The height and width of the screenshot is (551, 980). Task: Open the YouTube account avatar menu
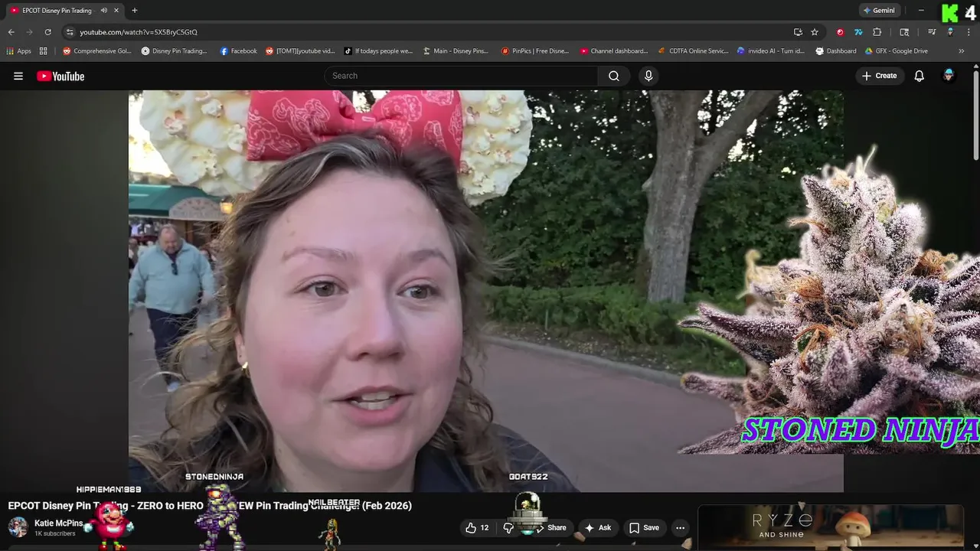(949, 76)
